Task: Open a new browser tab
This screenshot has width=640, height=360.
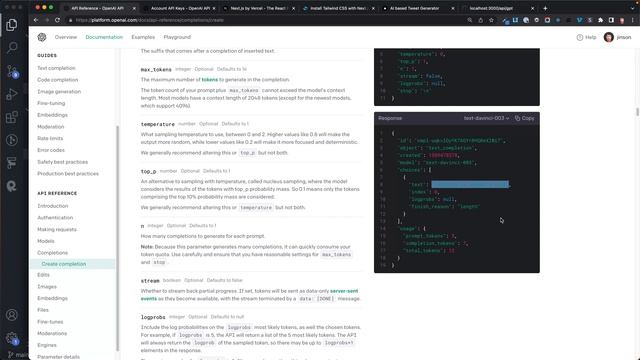Action: pyautogui.click(x=545, y=8)
